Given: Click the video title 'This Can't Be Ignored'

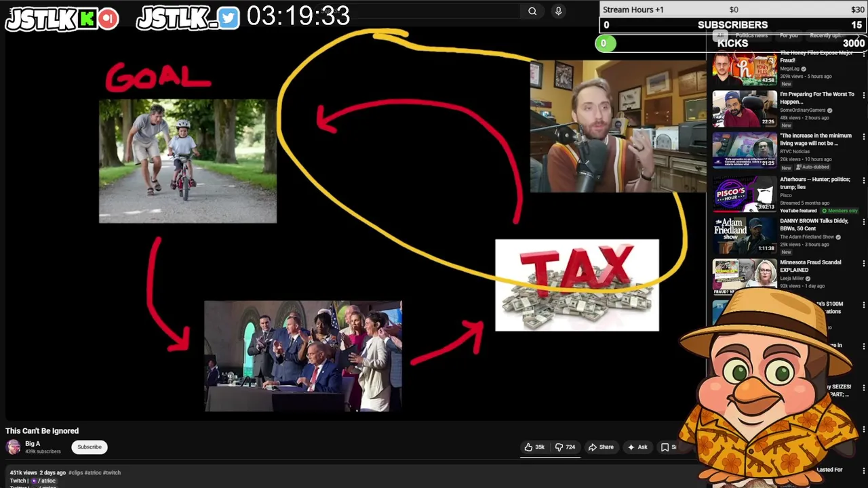Looking at the screenshot, I should (x=42, y=431).
